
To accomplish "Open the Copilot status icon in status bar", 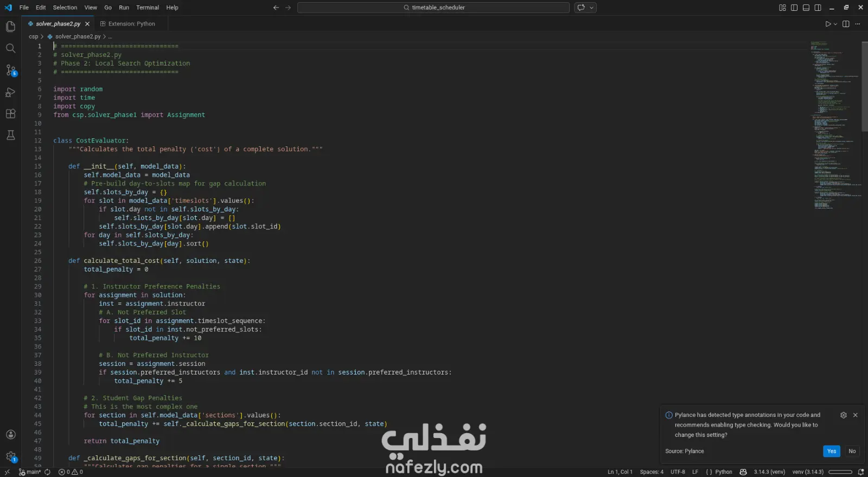I will point(743,472).
